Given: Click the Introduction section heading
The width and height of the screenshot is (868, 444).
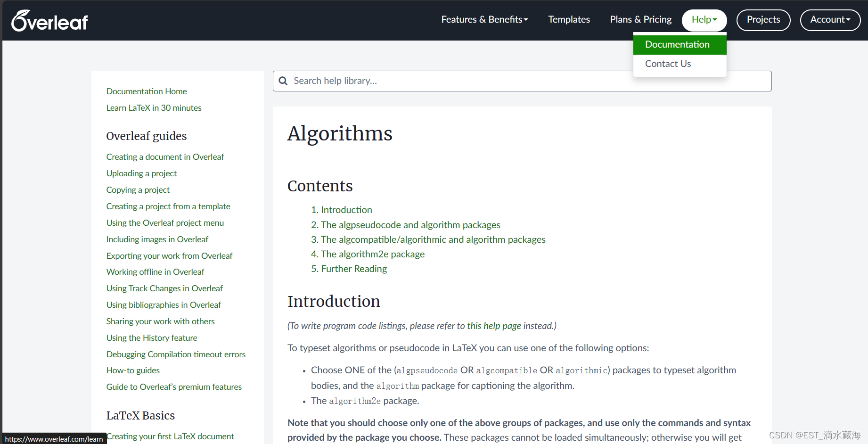Looking at the screenshot, I should pos(334,301).
